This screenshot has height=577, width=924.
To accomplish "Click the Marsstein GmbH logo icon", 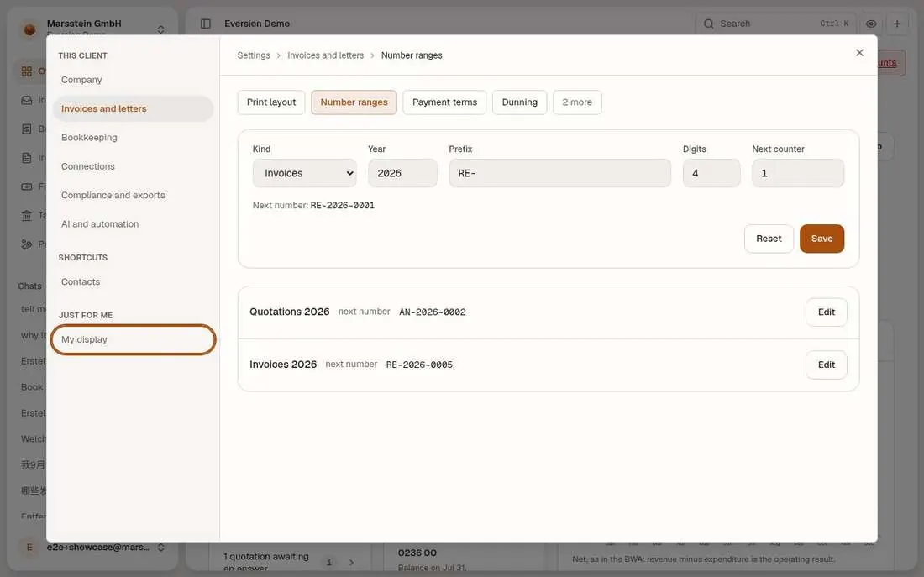I will coord(29,29).
